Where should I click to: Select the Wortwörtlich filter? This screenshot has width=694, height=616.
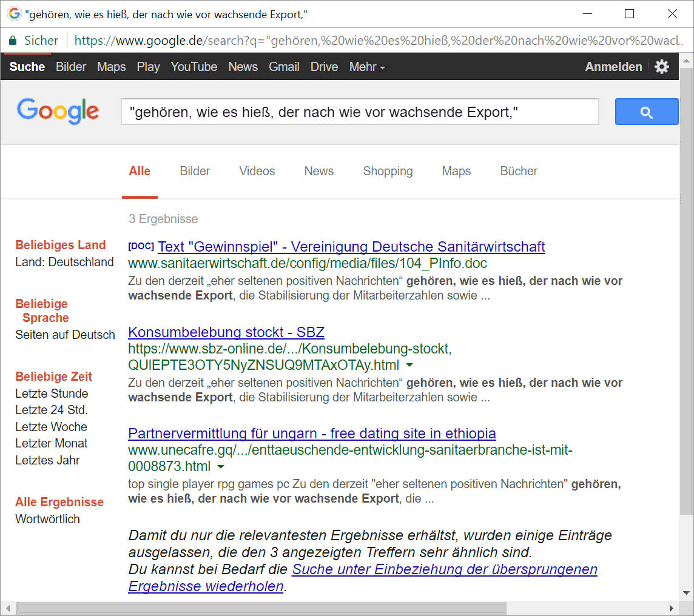coord(47,519)
